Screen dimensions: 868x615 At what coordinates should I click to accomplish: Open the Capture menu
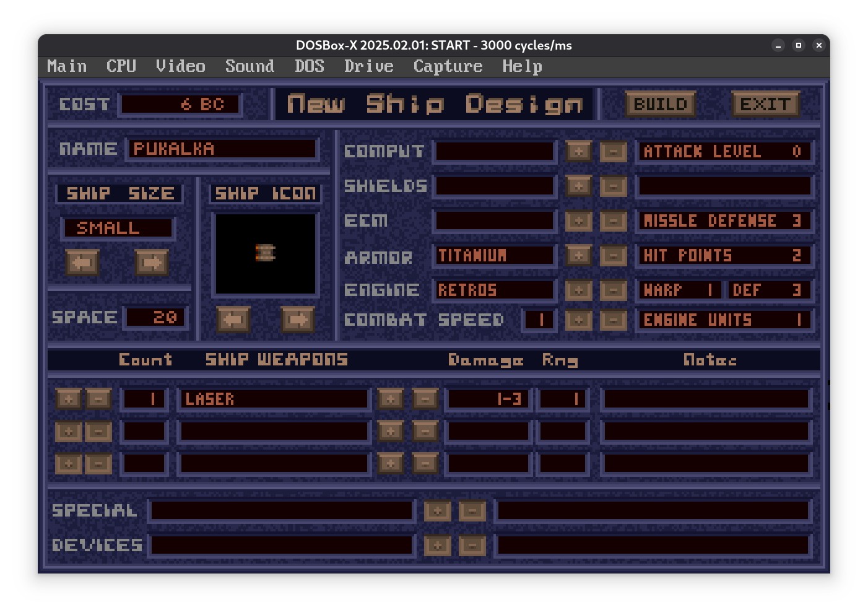click(x=448, y=66)
